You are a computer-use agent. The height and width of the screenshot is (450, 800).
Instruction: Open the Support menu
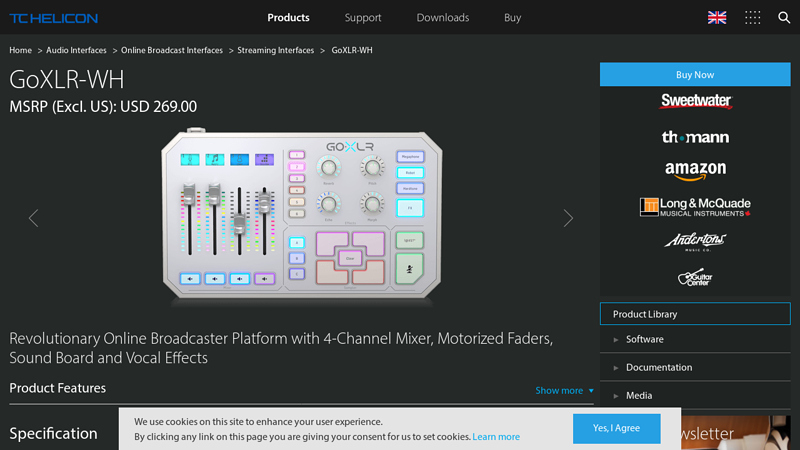pyautogui.click(x=363, y=18)
